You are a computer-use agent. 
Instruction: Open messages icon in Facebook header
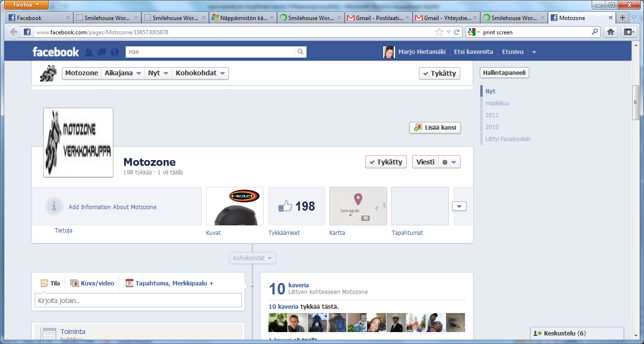(102, 52)
